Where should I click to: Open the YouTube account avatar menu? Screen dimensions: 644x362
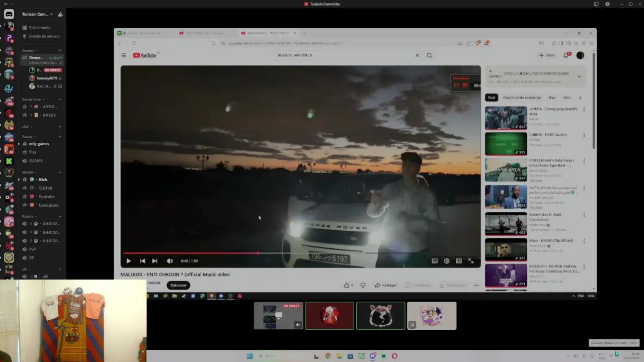click(580, 55)
